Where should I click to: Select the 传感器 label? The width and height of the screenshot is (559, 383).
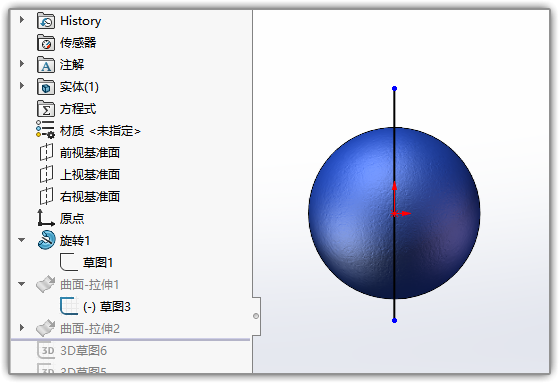click(x=78, y=43)
